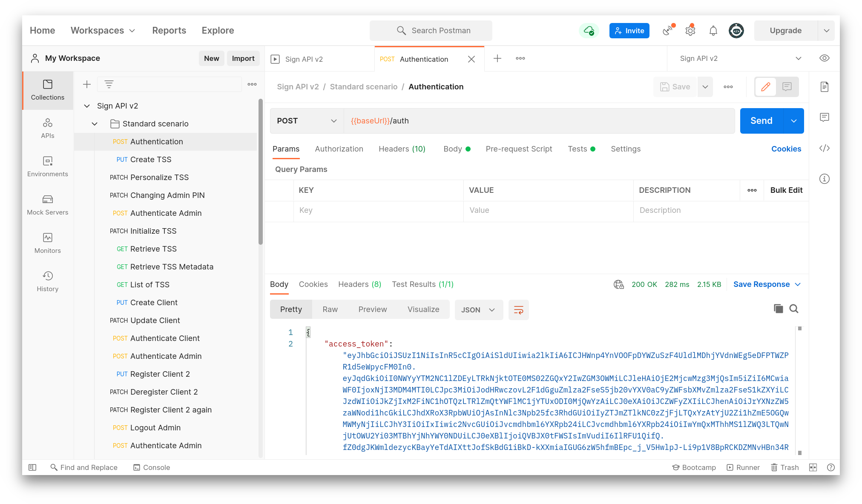Toggle line wrap in response

point(518,310)
